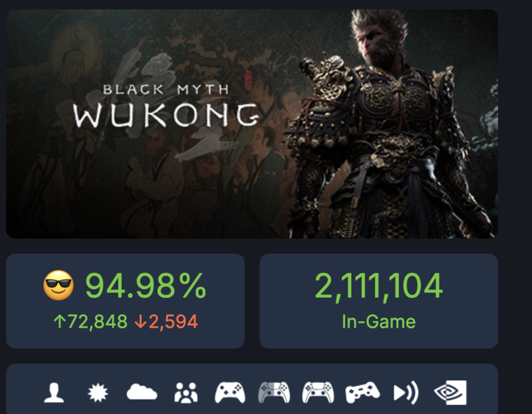Click the Black Myth Wukong title logo
The image size is (532, 414).
166,106
